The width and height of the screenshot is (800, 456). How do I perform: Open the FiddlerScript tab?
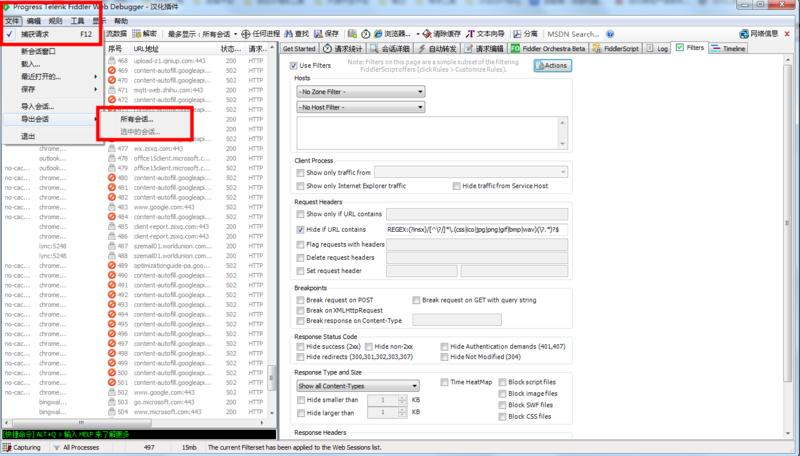[x=615, y=48]
